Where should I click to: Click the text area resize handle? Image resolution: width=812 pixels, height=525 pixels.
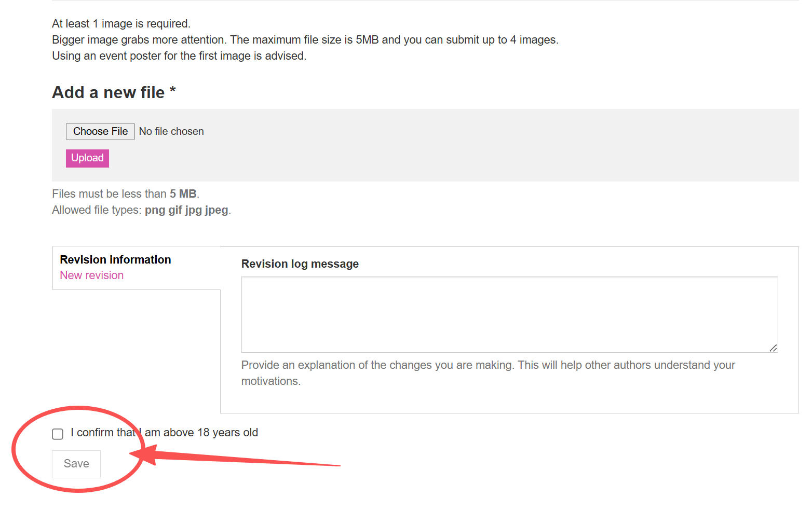pyautogui.click(x=773, y=348)
